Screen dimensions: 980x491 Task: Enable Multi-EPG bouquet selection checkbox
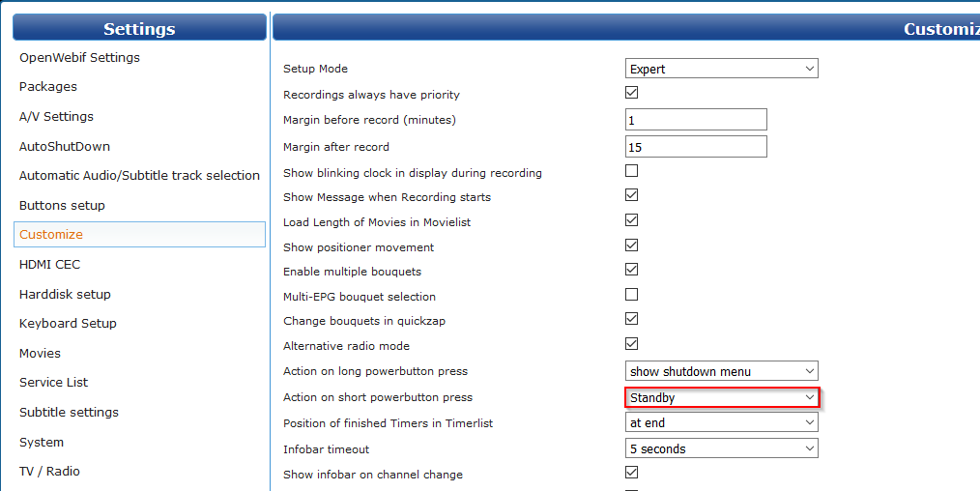coord(632,295)
